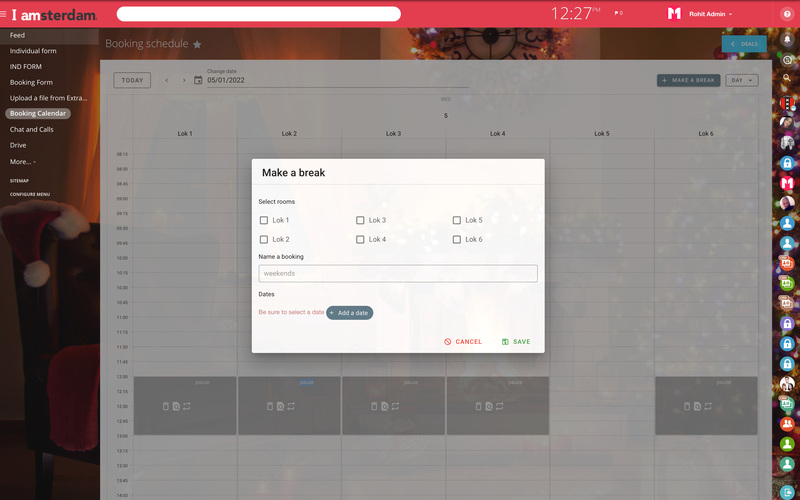The image size is (800, 500).
Task: Click the Name a booking input field
Action: point(398,273)
